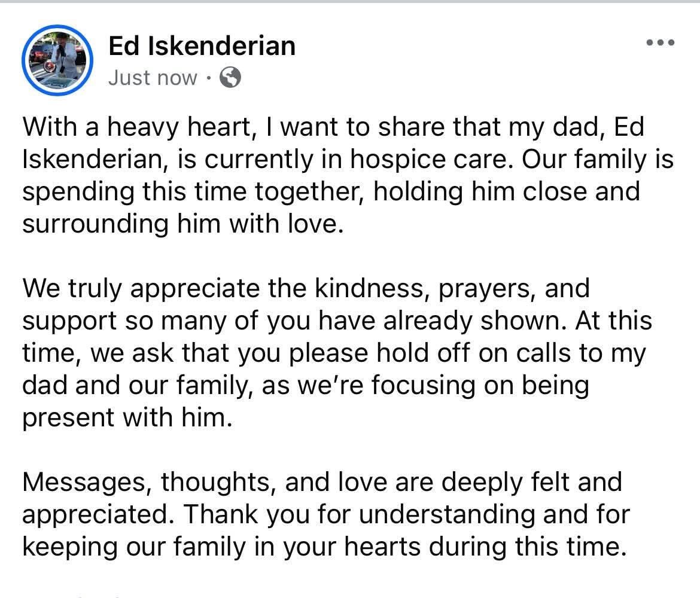Click Ed Iskenderian's profile picture
This screenshot has width=700, height=598.
[x=57, y=61]
